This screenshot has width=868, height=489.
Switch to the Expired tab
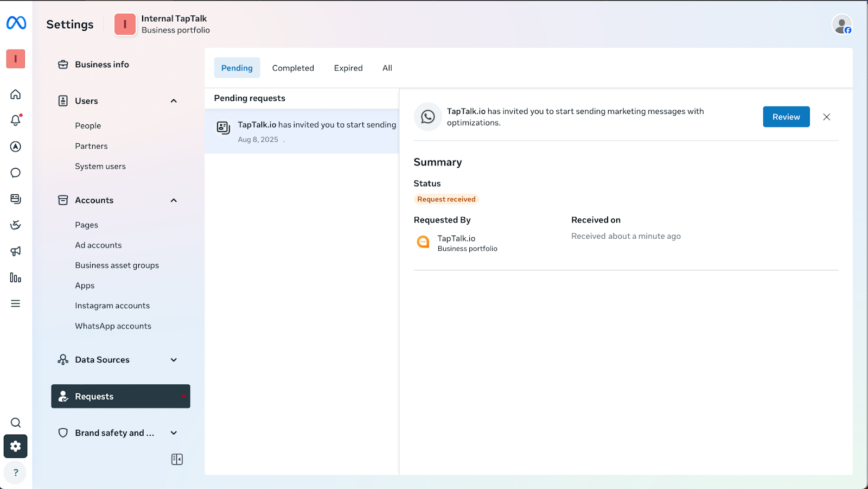click(x=348, y=68)
